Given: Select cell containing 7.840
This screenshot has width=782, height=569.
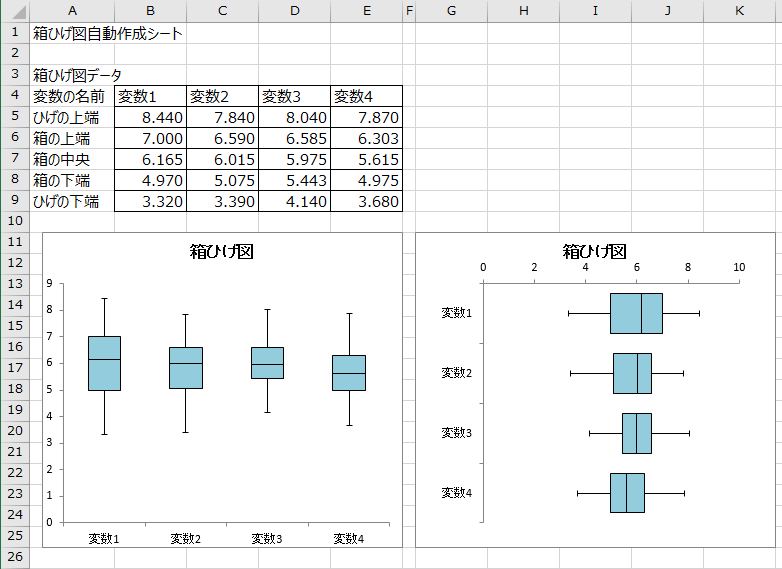Looking at the screenshot, I should (x=222, y=117).
